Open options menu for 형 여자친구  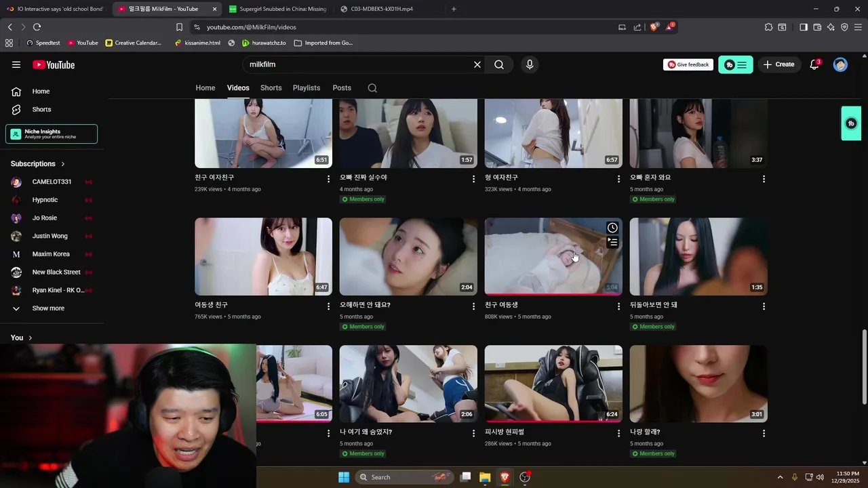coord(618,179)
